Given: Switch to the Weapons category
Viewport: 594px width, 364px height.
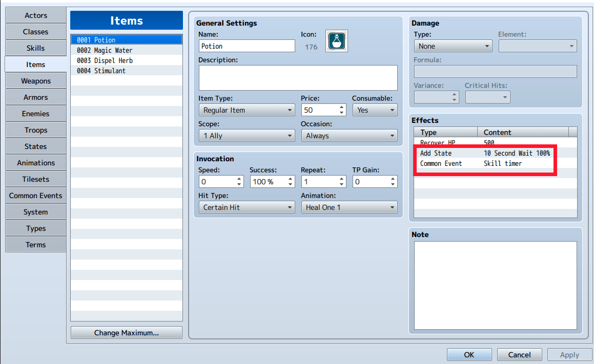Looking at the screenshot, I should [x=35, y=80].
